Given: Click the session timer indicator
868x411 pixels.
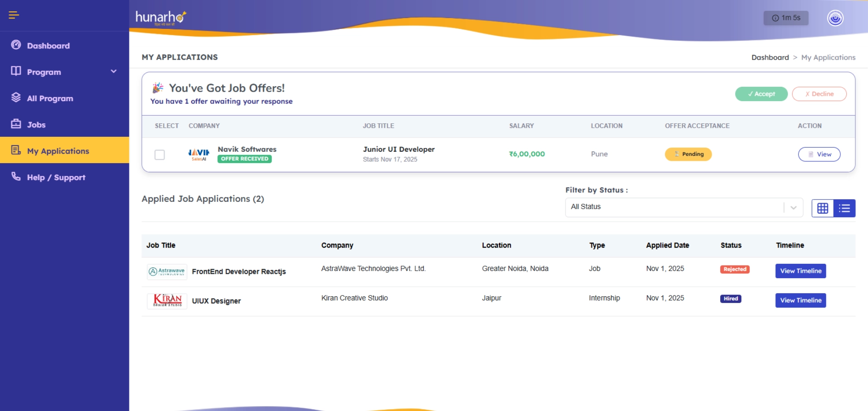Looking at the screenshot, I should (786, 18).
